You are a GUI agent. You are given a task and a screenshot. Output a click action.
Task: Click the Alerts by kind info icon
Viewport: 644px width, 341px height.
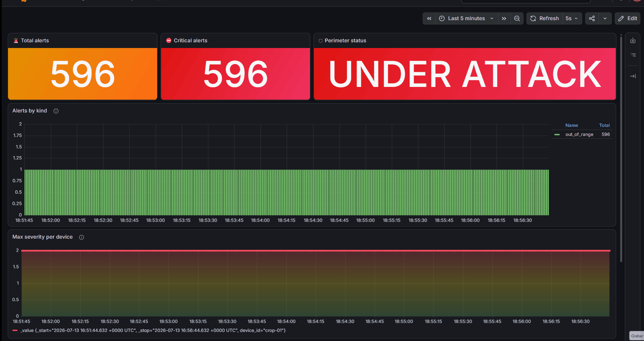point(56,111)
